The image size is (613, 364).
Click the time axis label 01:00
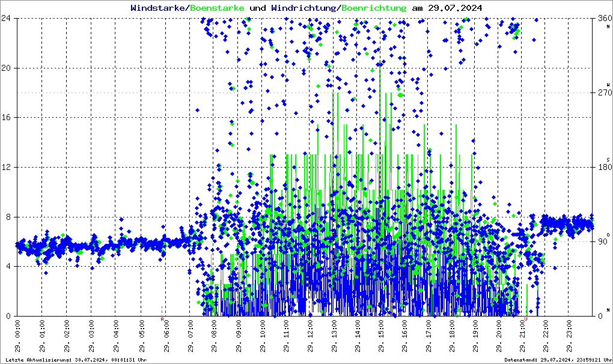42,336
